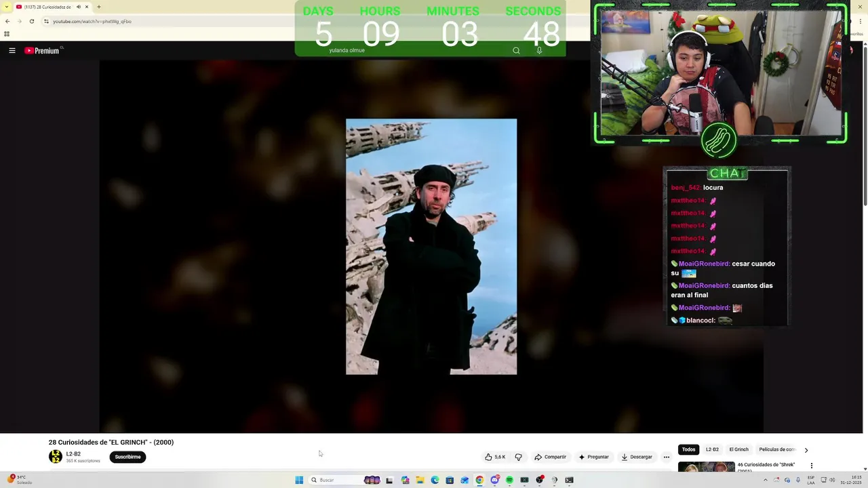This screenshot has height=488, width=868.
Task: Activate voice search microphone icon
Action: pos(539,50)
